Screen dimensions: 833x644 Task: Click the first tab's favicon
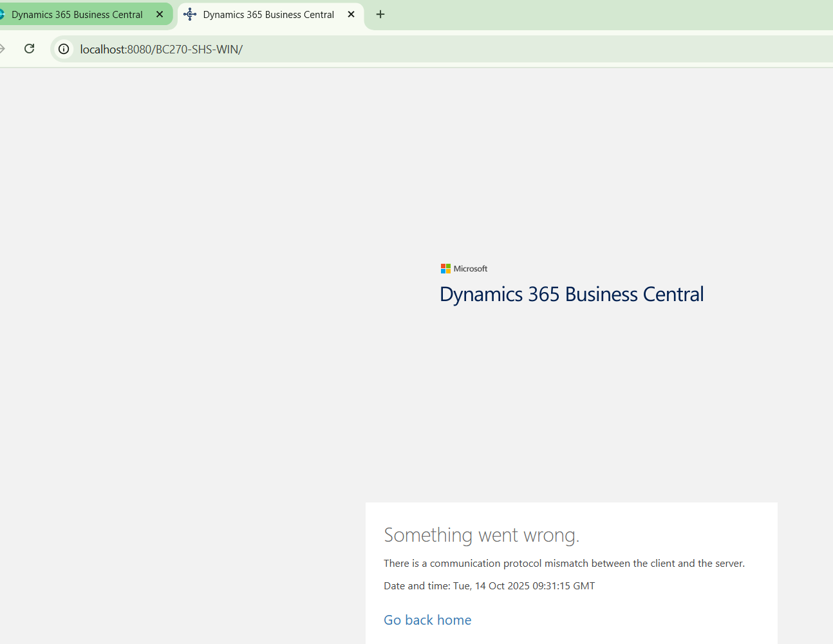point(2,14)
